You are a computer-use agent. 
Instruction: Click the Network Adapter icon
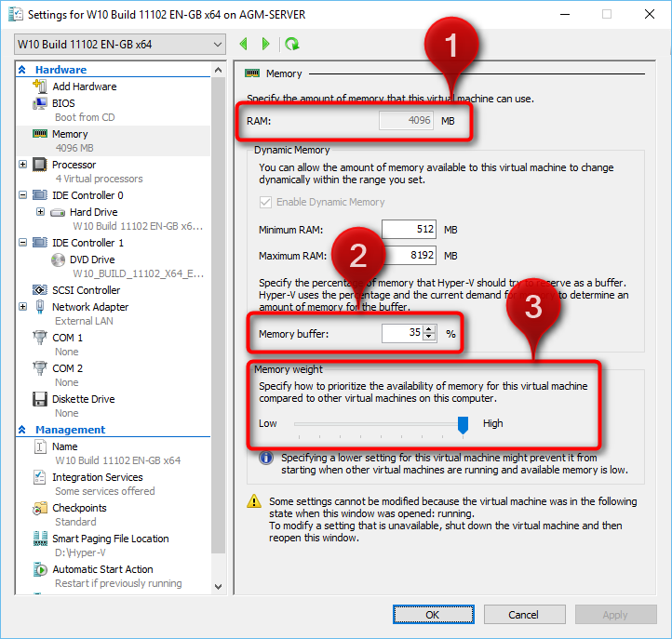point(40,307)
